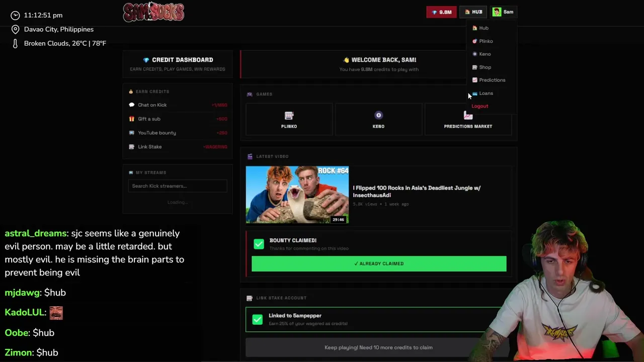This screenshot has height=362, width=644.
Task: Click the astral_dreams username in chat
Action: point(35,233)
